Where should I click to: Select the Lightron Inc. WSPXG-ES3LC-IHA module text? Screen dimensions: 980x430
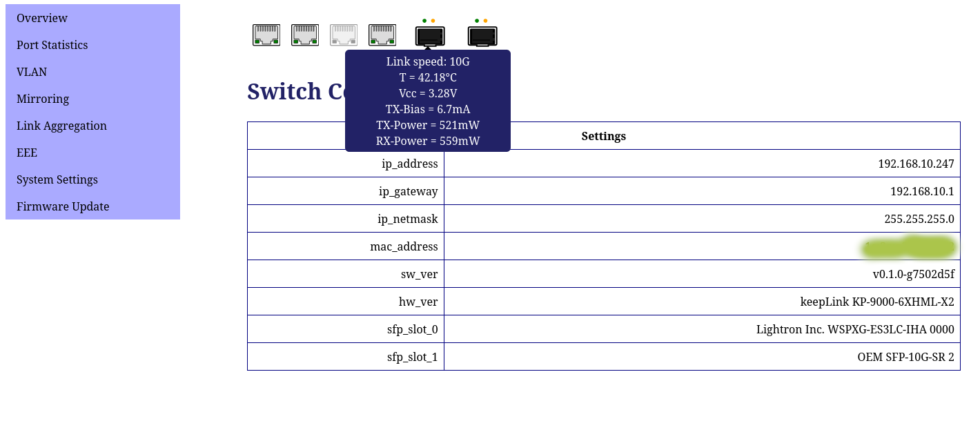click(x=855, y=329)
